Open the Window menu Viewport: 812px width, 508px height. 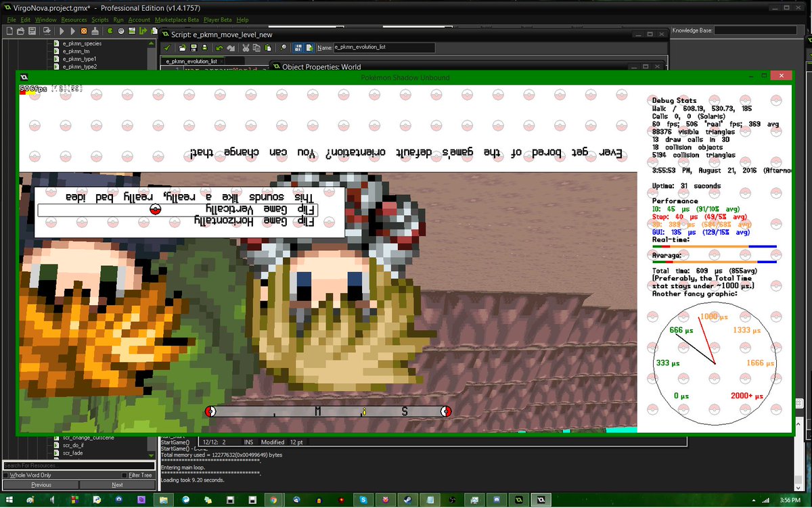point(46,20)
